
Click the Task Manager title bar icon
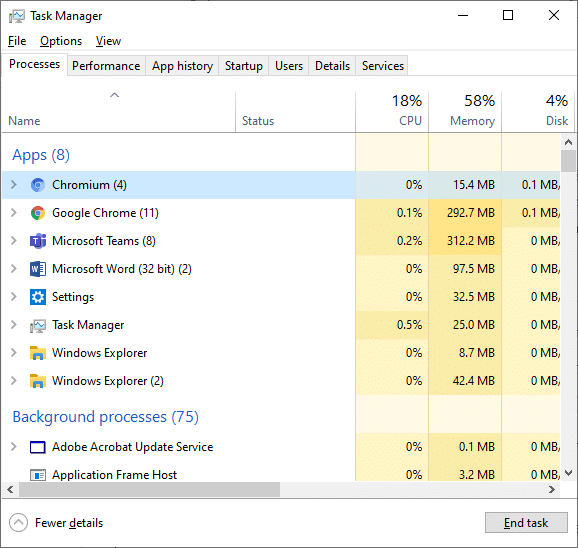tap(17, 16)
